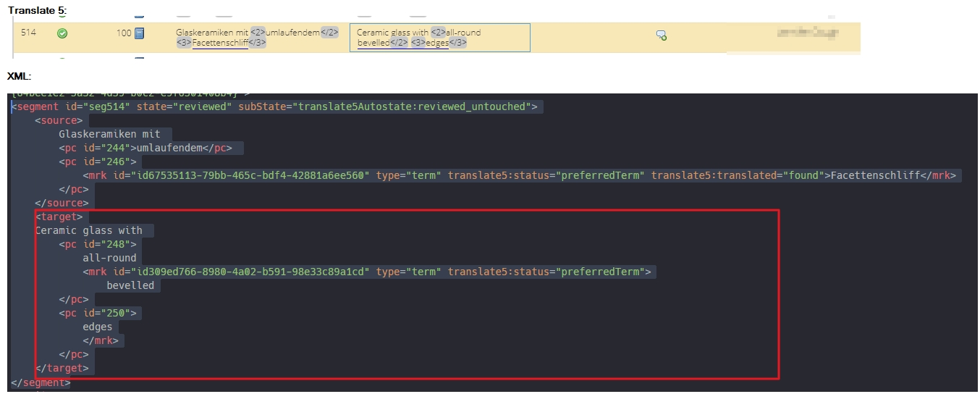Click the opening <2> tag in target field
Viewport: 980px width, 394px height.
(438, 33)
